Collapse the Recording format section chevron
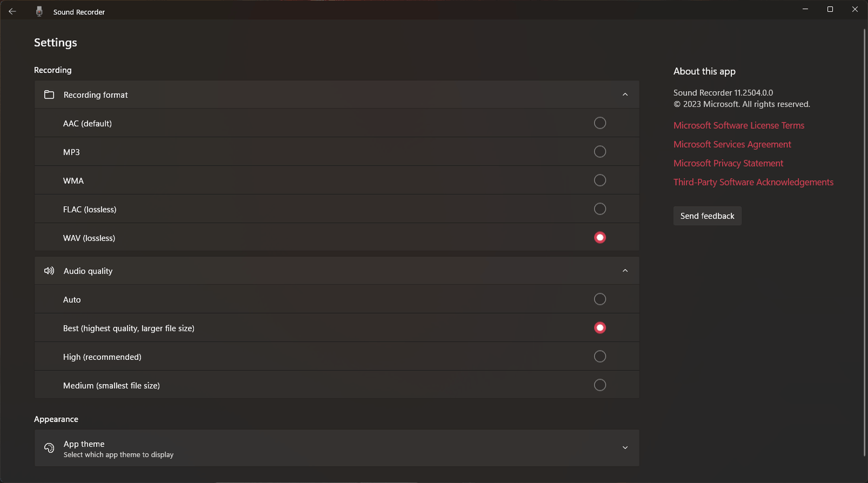868x483 pixels. (625, 95)
